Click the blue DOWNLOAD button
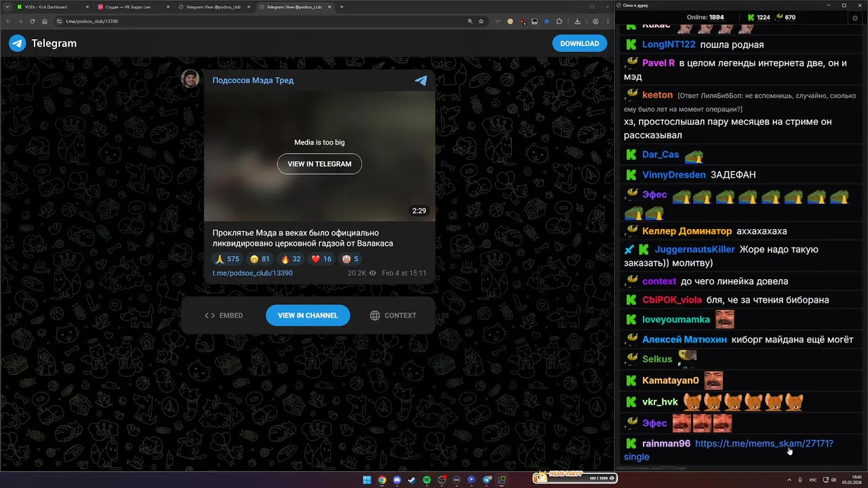This screenshot has height=488, width=868. 580,43
